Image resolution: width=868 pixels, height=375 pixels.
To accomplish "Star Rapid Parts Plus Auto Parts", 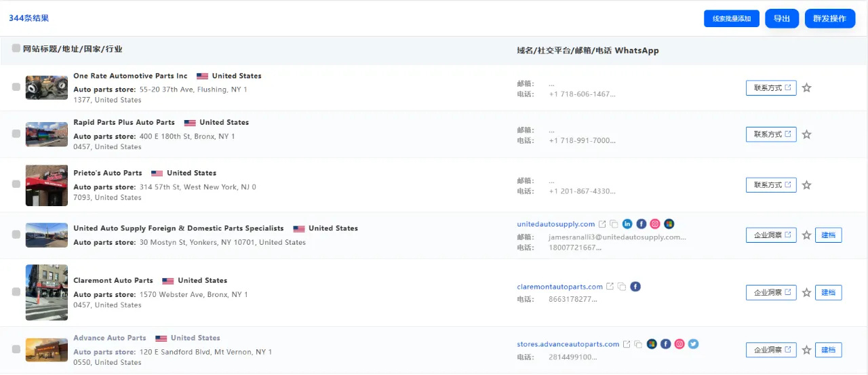I will pos(806,134).
